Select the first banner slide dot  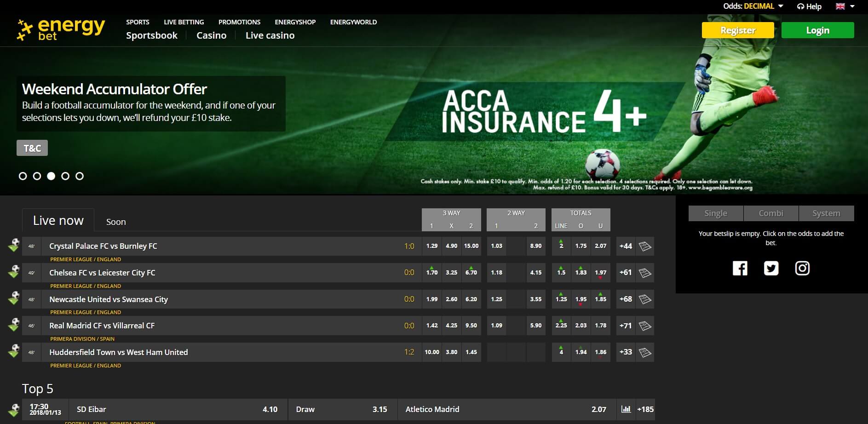coord(23,176)
